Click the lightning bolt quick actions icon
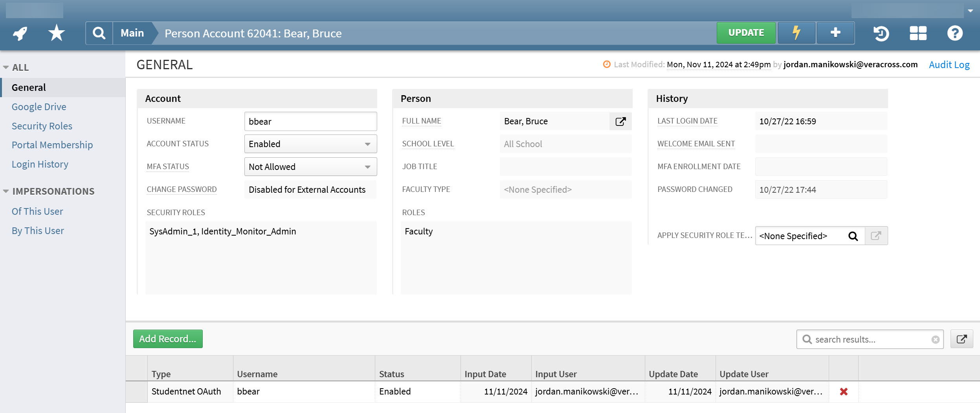This screenshot has height=413, width=980. (x=796, y=33)
